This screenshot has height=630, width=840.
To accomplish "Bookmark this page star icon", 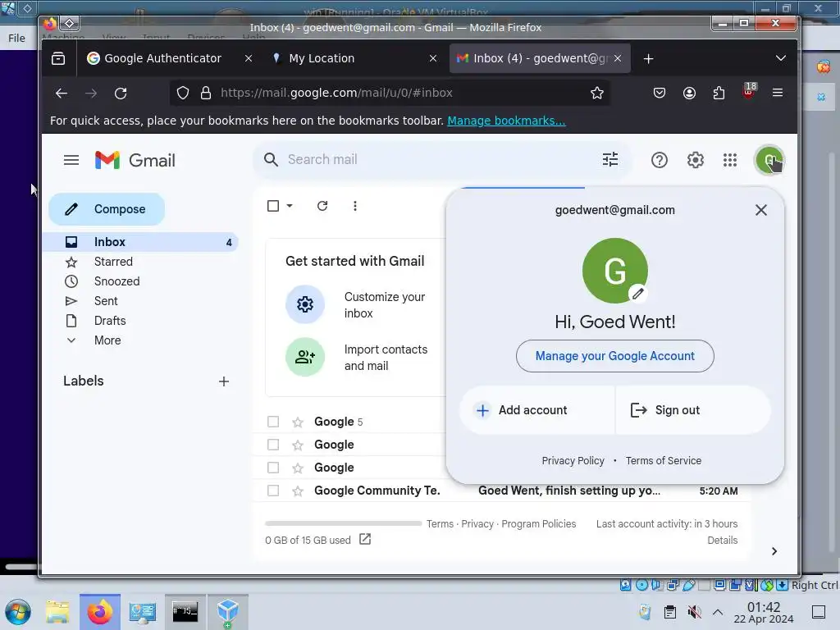I will tap(597, 94).
